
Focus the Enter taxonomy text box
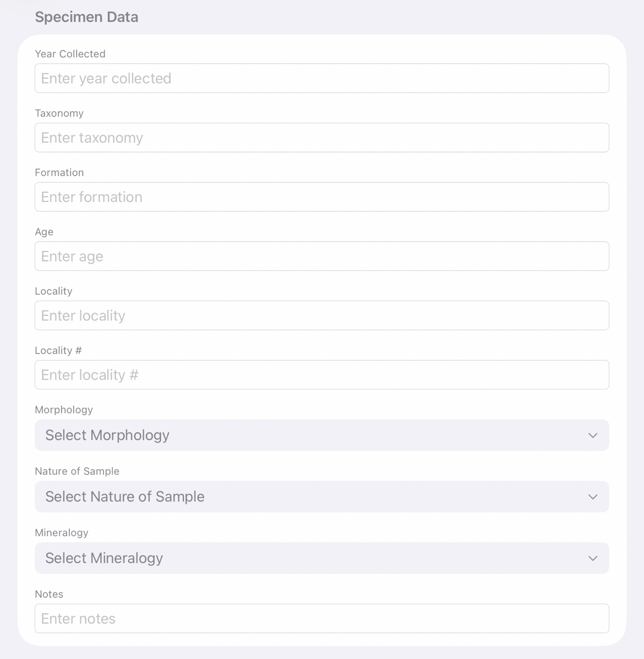(x=321, y=138)
